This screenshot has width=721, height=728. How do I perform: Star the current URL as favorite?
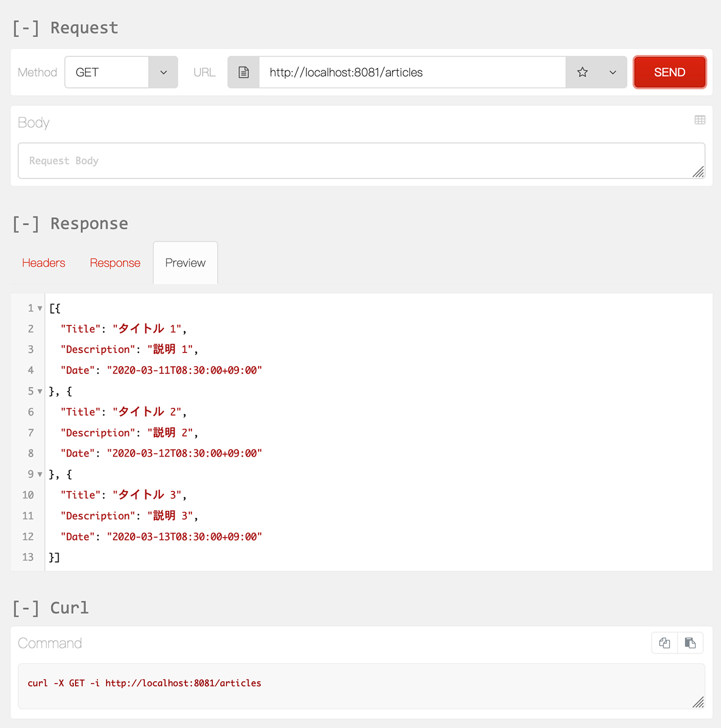coord(582,73)
